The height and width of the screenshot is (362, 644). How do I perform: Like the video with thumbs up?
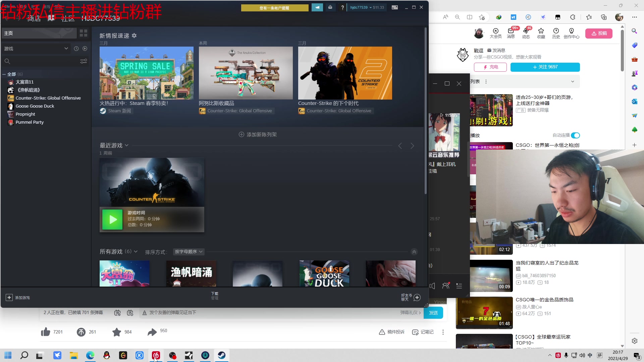click(x=46, y=332)
